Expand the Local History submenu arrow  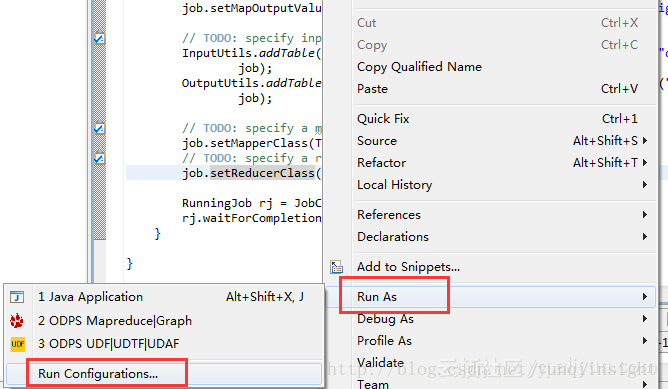pyautogui.click(x=645, y=184)
